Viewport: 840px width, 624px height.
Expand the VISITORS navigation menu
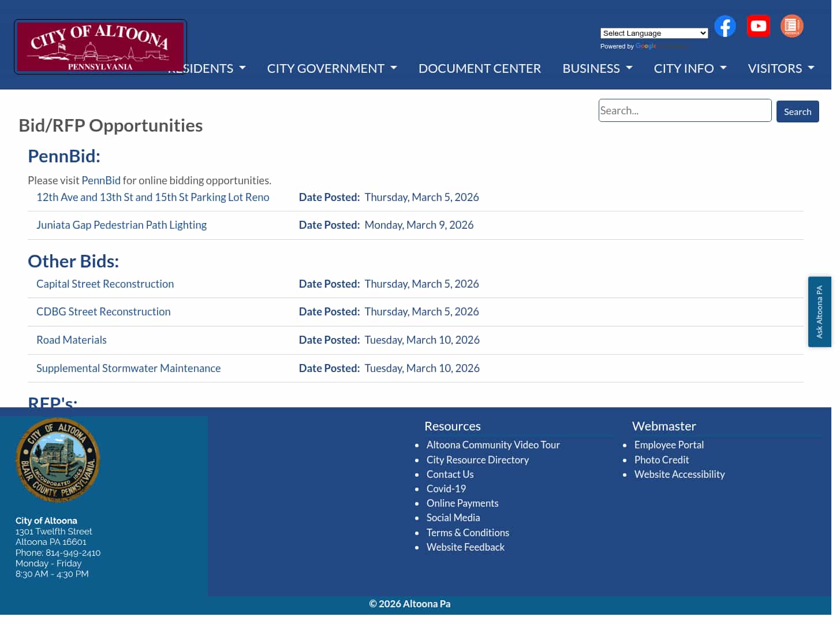781,68
